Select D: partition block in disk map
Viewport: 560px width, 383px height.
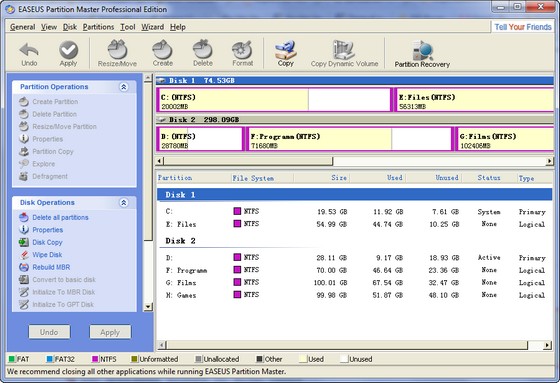click(200, 139)
